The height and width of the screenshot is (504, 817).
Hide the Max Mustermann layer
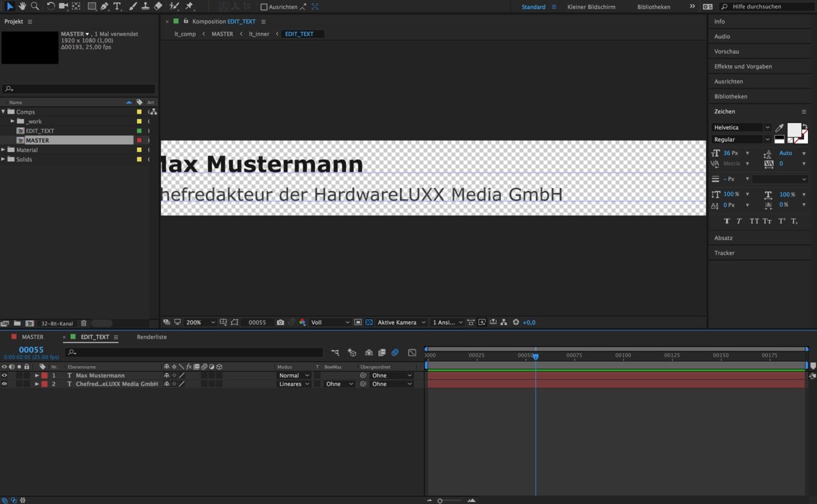click(x=4, y=375)
